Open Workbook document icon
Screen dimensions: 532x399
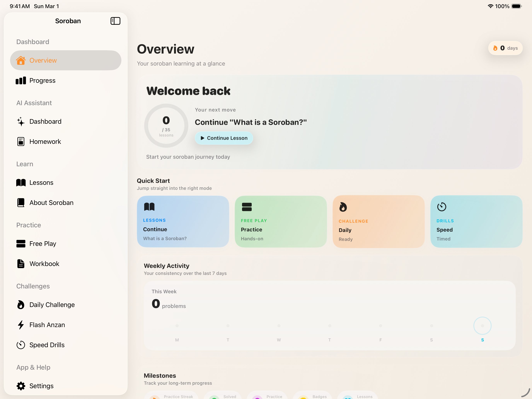tap(21, 264)
